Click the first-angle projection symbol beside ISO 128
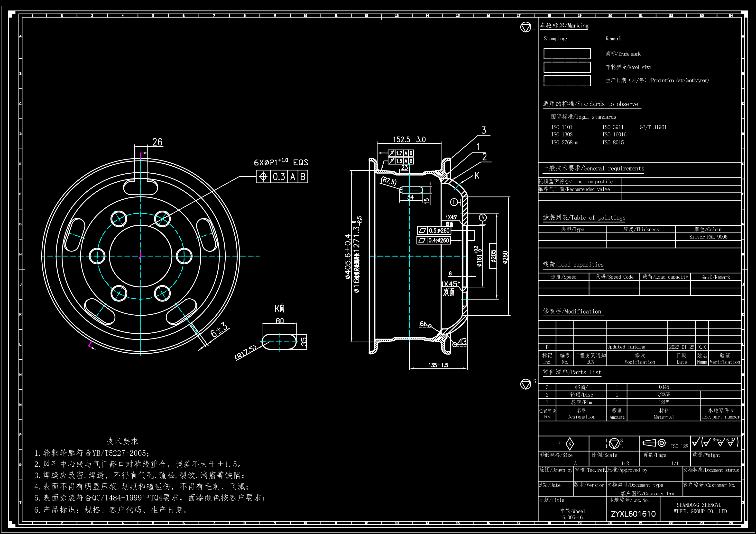Viewport: 756px width, 534px height. 655,443
